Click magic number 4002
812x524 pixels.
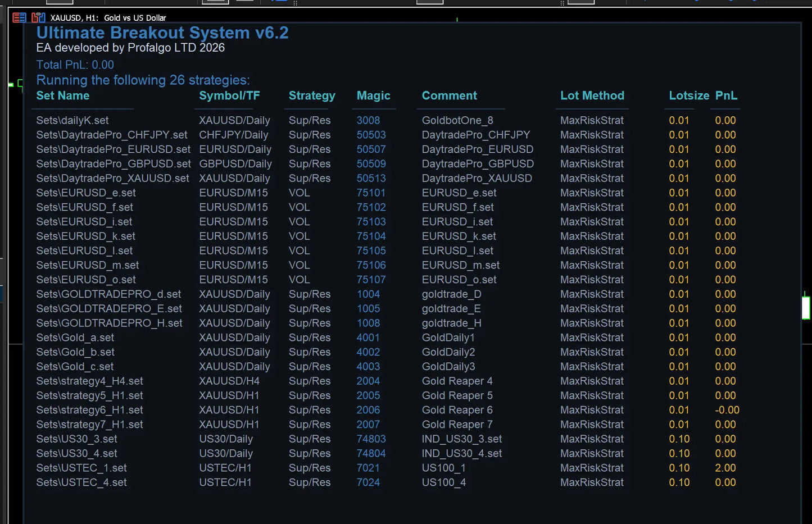click(x=368, y=352)
